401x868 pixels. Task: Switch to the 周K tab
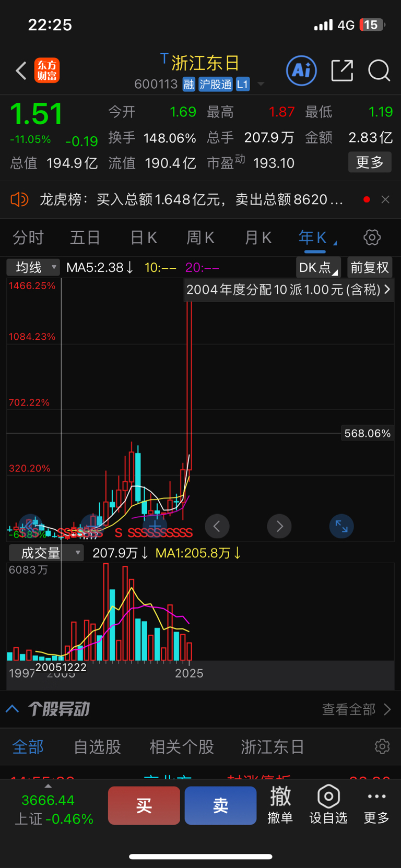[x=200, y=238]
